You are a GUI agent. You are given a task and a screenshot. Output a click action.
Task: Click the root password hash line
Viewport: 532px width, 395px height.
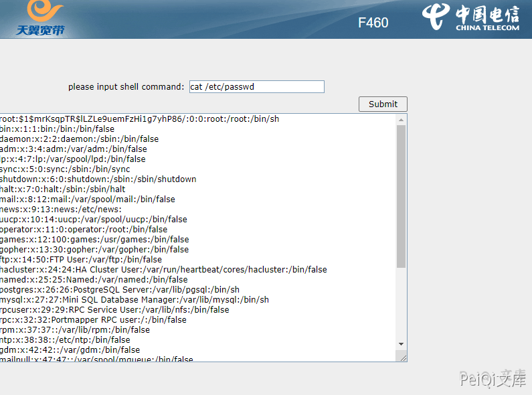pos(139,119)
